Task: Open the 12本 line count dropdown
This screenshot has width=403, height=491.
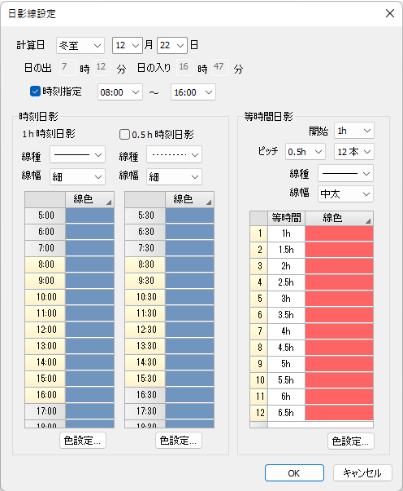Action: [354, 152]
